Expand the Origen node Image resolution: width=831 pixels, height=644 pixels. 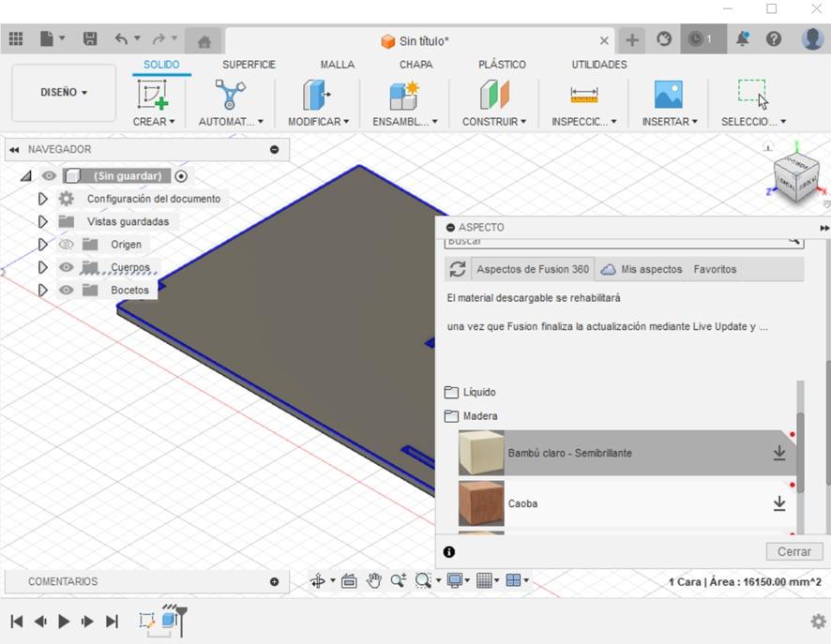42,244
